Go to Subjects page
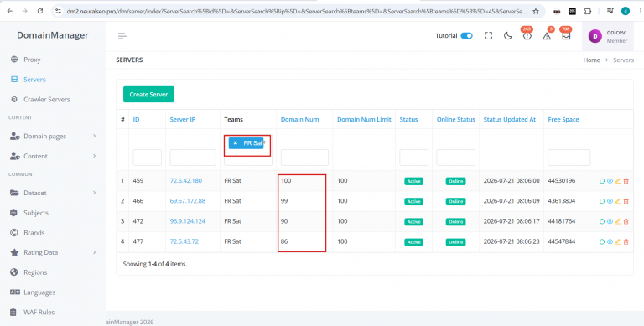Screen dimensions: 644x326 point(36,213)
